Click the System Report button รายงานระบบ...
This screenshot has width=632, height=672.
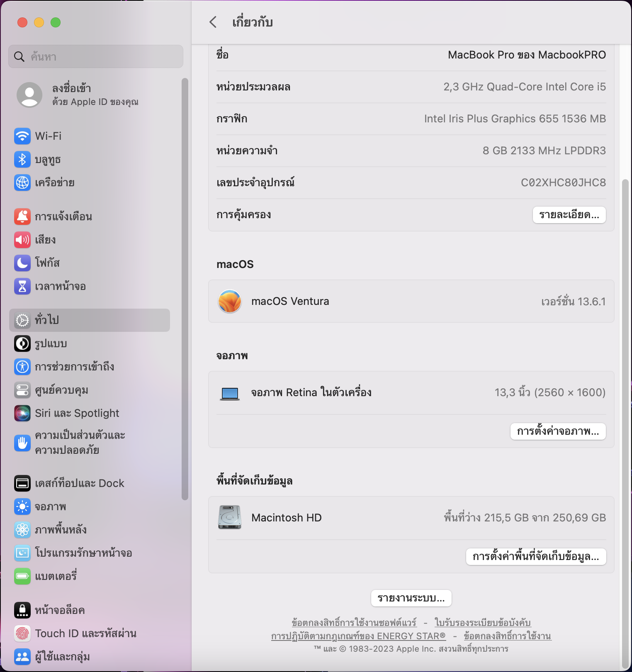tap(411, 598)
